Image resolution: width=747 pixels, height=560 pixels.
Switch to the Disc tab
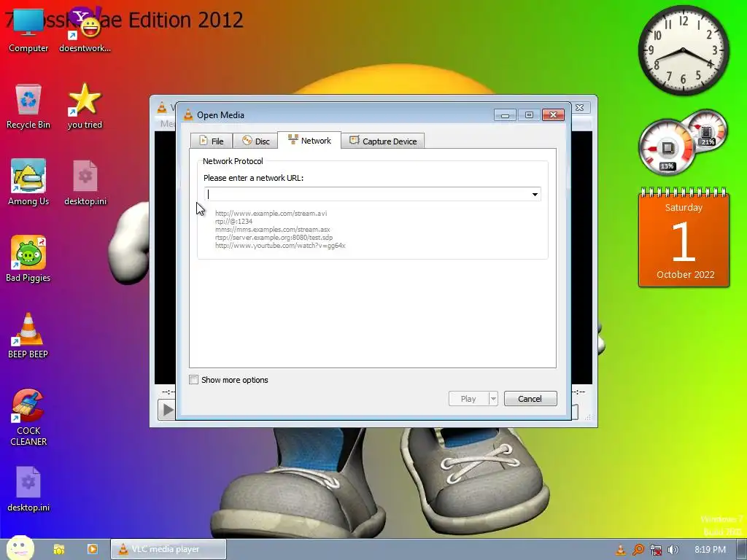click(x=256, y=141)
